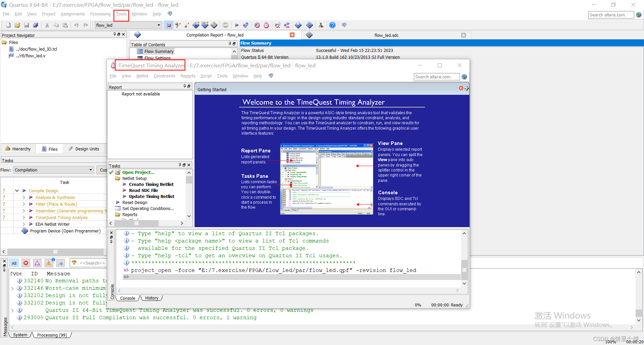Click the Redo arrow icon
The height and width of the screenshot is (345, 644).
tap(86, 25)
